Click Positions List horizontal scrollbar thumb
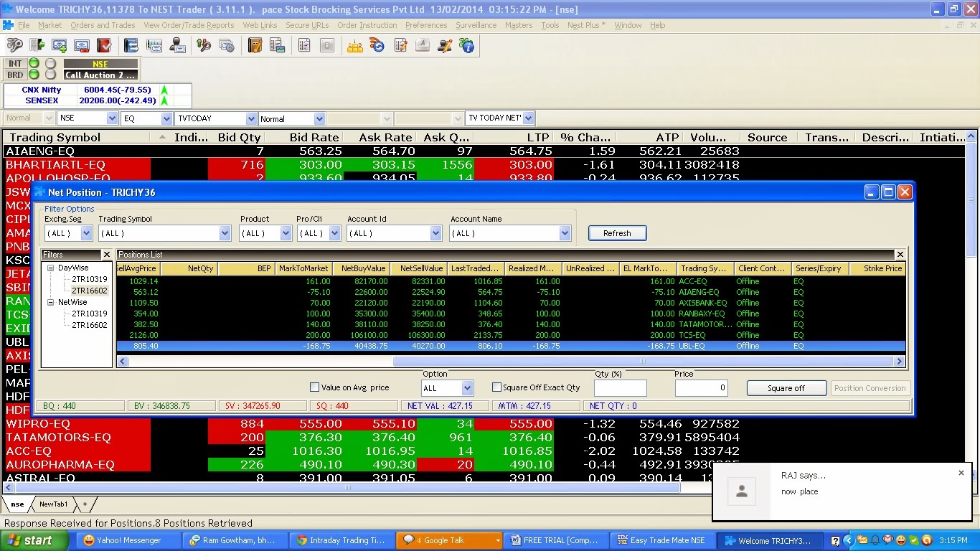The width and height of the screenshot is (980, 551). (644, 361)
